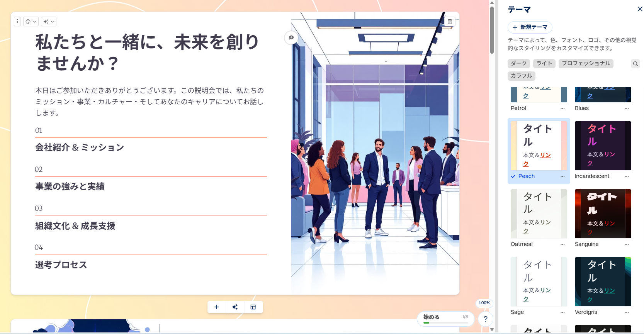Open the card style palette dropdown
Image resolution: width=644 pixels, height=334 pixels.
31,22
